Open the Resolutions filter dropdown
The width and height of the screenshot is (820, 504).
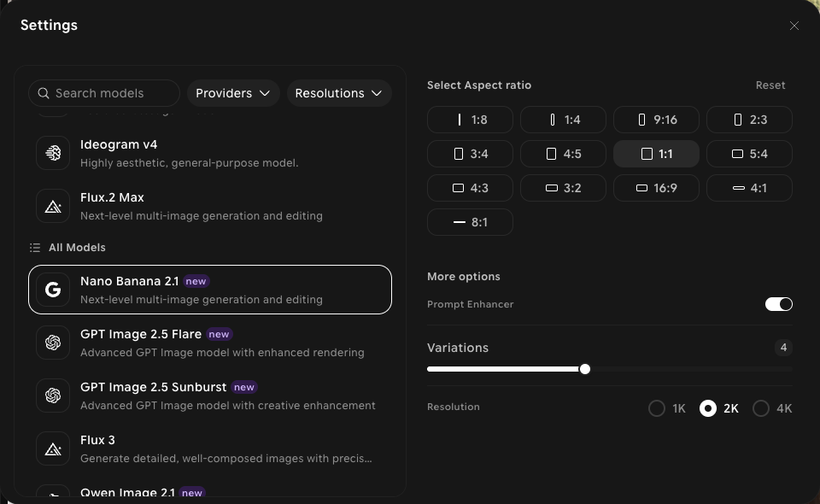click(339, 93)
